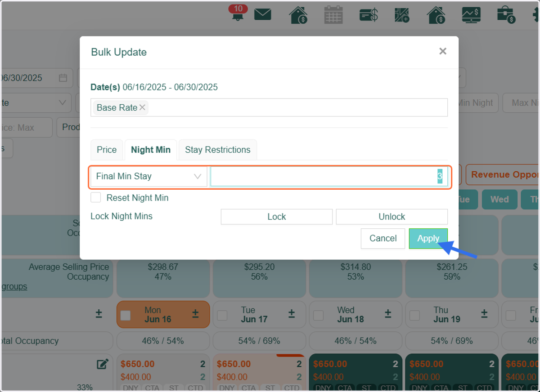Open the floor plan add icon

pos(402,15)
